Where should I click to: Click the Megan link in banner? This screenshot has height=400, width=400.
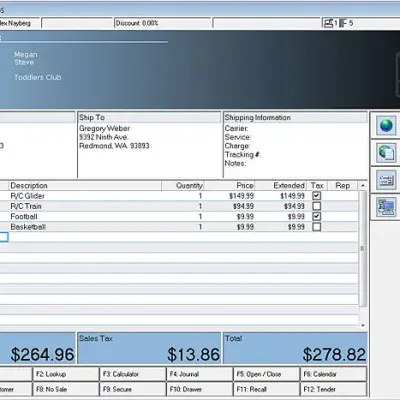(26, 55)
